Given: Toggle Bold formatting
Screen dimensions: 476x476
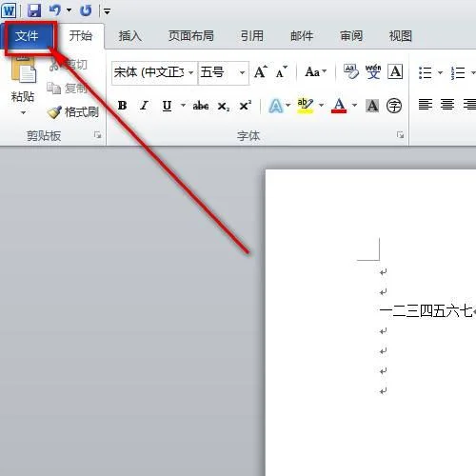Looking at the screenshot, I should (122, 105).
